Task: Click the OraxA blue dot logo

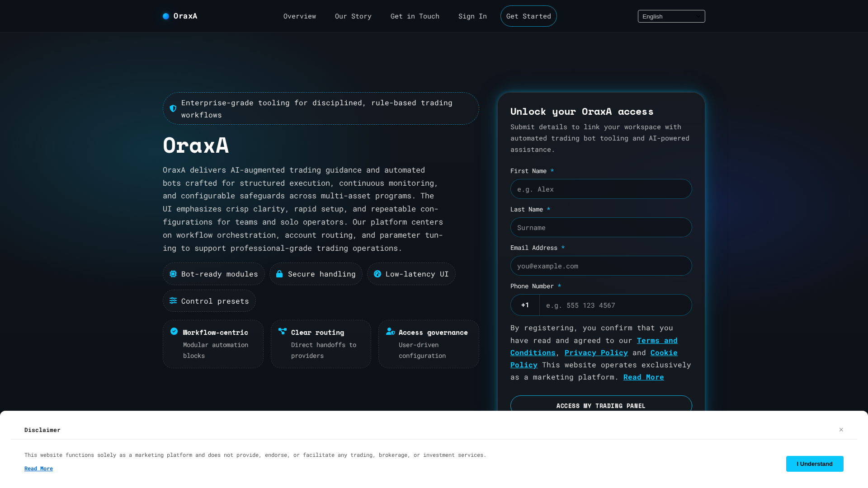Action: 166,16
